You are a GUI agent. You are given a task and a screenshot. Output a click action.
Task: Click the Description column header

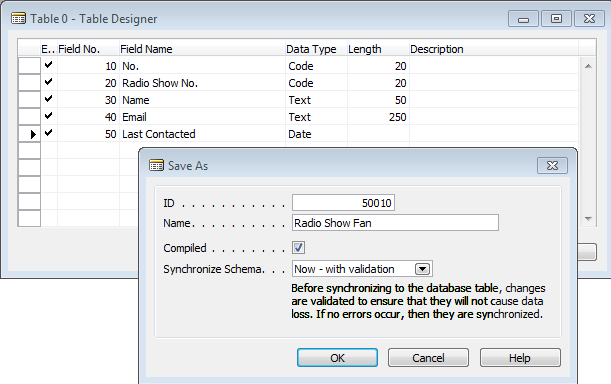click(494, 49)
